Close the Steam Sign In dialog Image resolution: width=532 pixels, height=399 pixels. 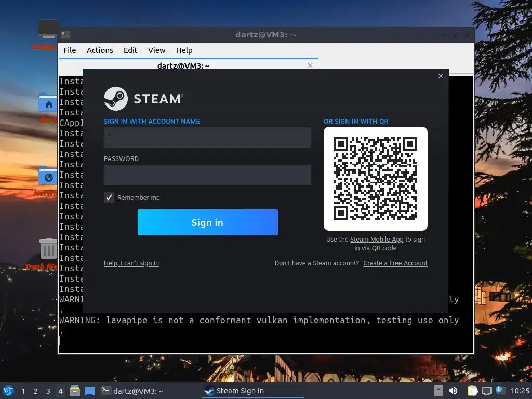(441, 76)
